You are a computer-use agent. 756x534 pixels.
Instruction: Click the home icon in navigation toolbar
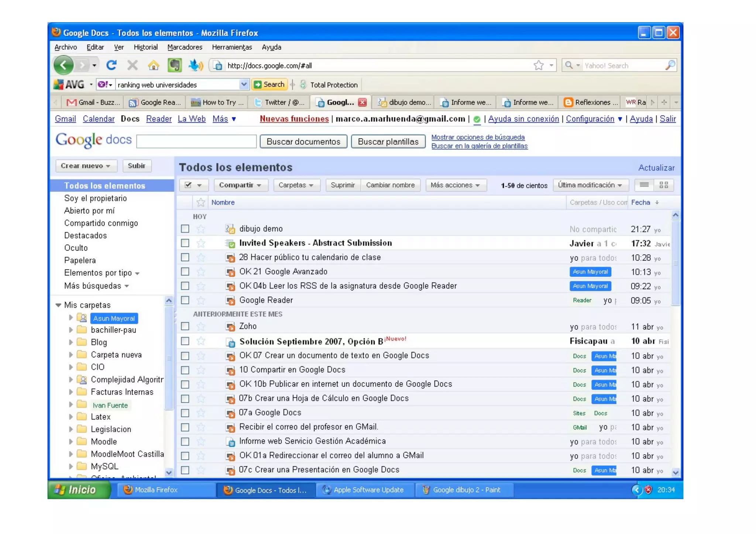click(x=153, y=65)
